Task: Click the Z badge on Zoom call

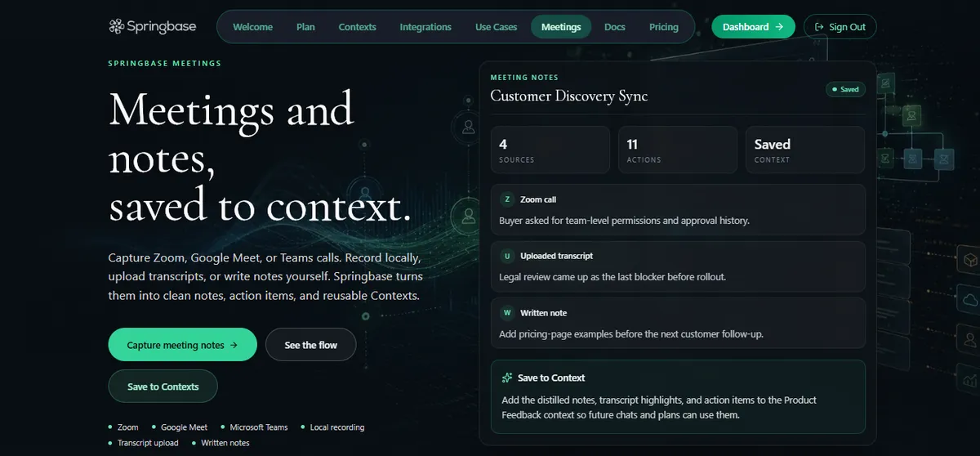Action: pyautogui.click(x=507, y=199)
